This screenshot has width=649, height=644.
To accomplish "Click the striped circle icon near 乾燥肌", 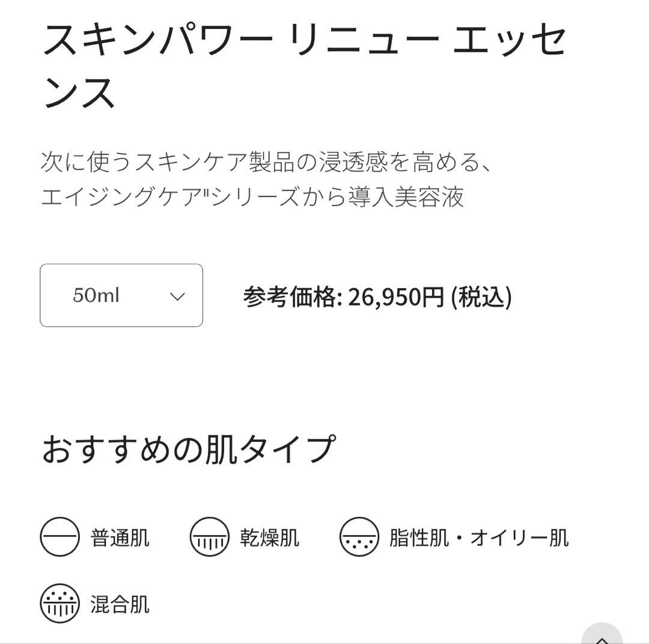I will click(x=210, y=537).
